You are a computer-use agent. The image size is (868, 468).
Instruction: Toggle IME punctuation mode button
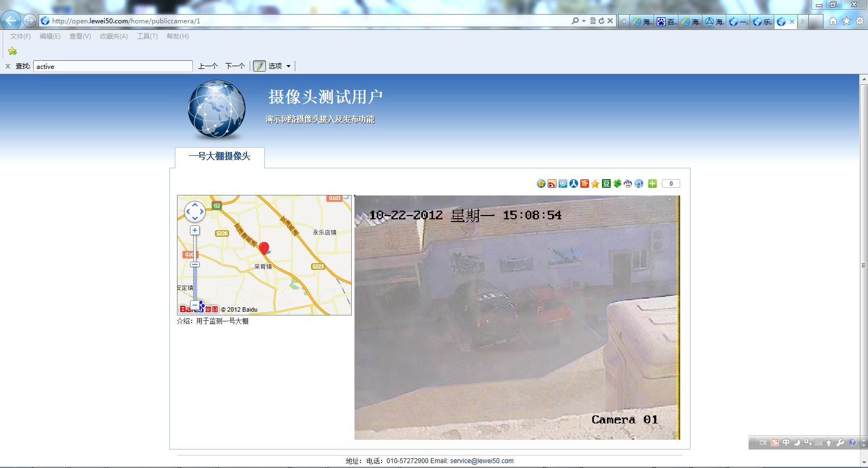[x=808, y=442]
